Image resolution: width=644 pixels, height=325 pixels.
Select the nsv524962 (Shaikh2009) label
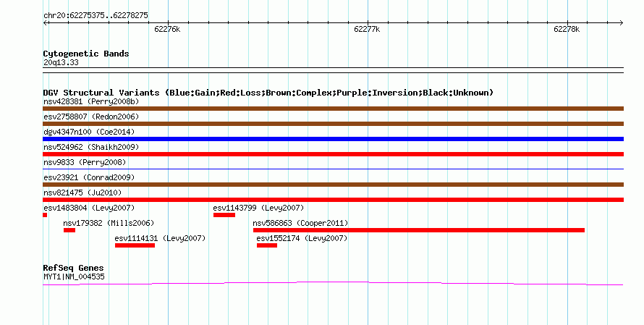[x=91, y=147]
